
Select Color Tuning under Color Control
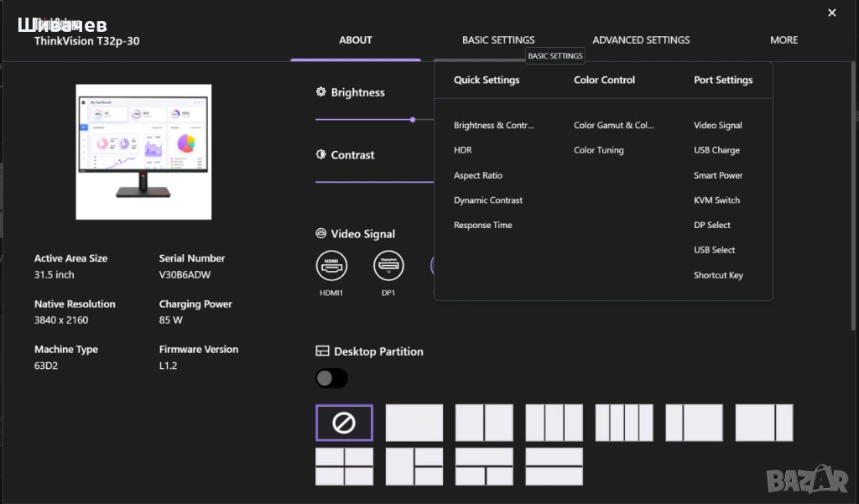tap(599, 150)
